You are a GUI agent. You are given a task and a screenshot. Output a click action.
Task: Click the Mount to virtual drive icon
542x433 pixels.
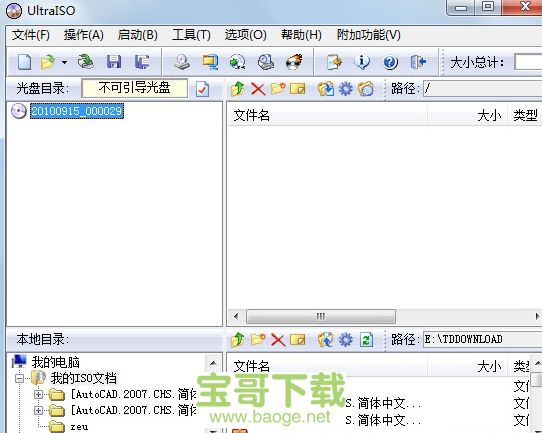pos(265,62)
